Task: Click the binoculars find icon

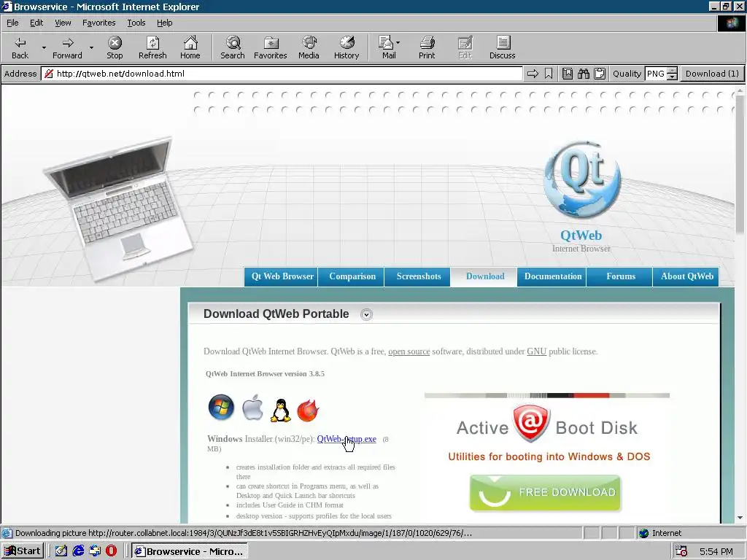Action: coord(584,74)
